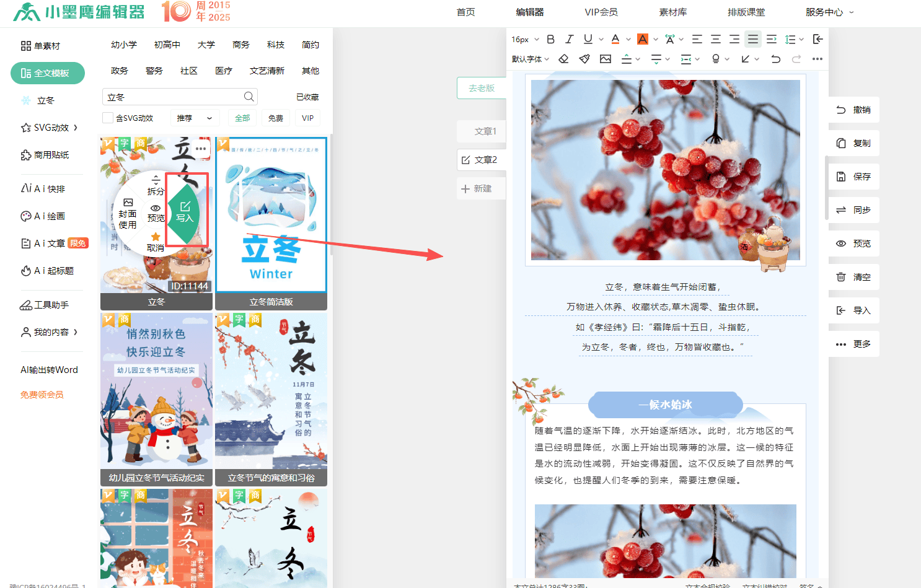This screenshot has width=921, height=588.
Task: Click the 免费领会员 link
Action: (x=42, y=395)
